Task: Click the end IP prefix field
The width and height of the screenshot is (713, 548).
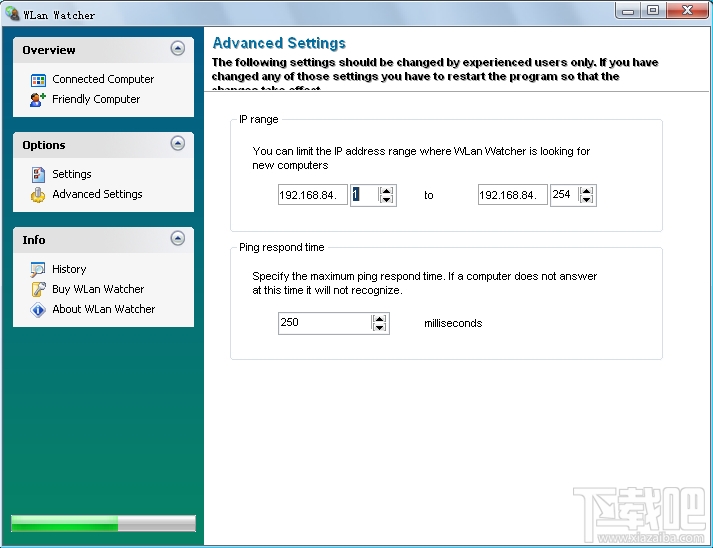Action: click(512, 195)
